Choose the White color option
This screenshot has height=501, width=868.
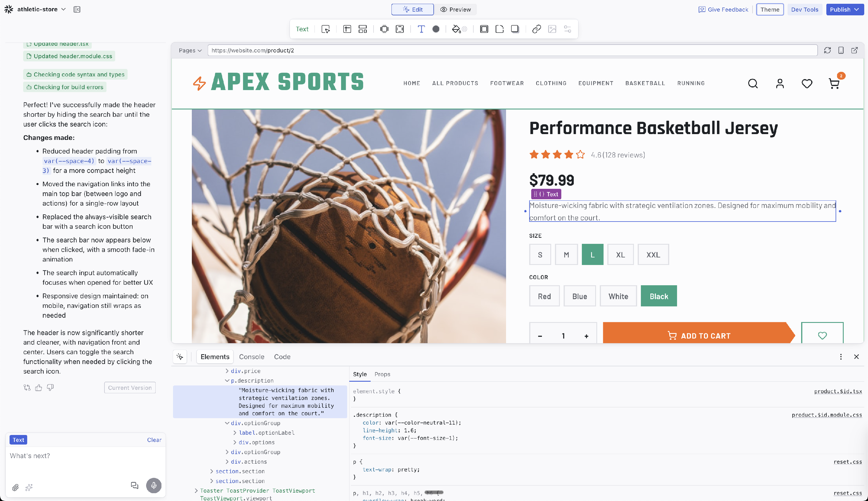click(618, 296)
